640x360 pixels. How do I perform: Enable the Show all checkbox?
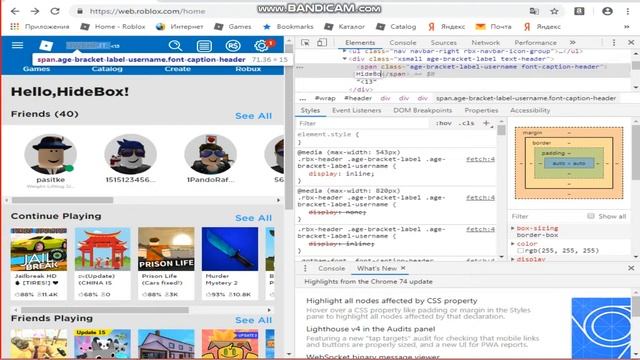click(591, 216)
